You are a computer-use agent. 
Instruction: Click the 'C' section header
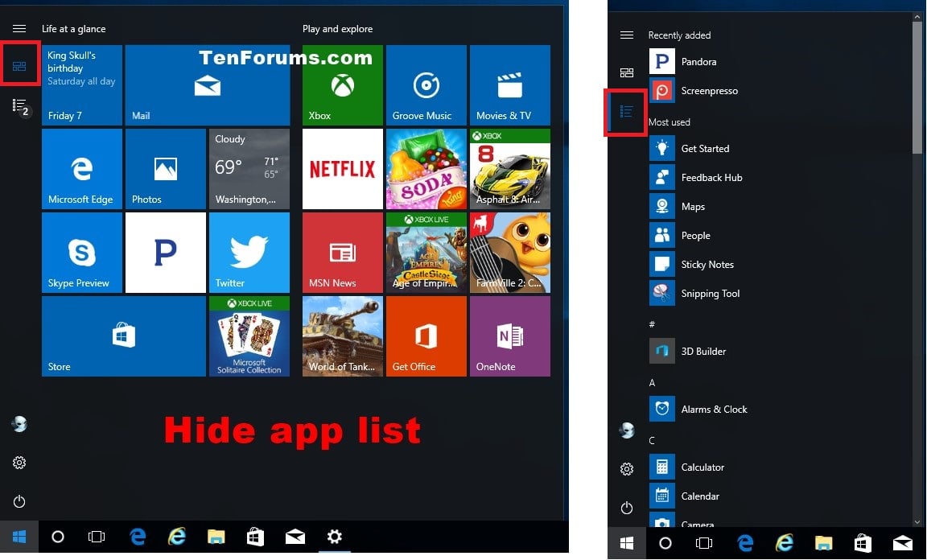[652, 439]
